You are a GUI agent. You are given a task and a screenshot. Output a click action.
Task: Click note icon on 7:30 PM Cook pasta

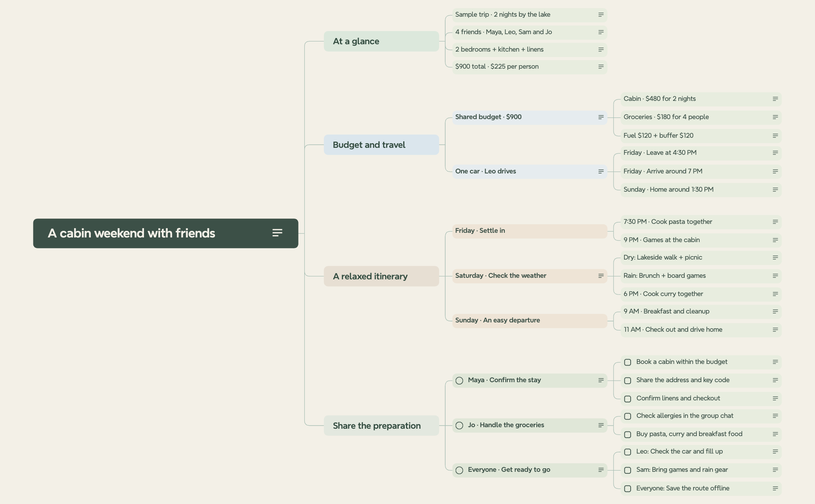pyautogui.click(x=775, y=222)
